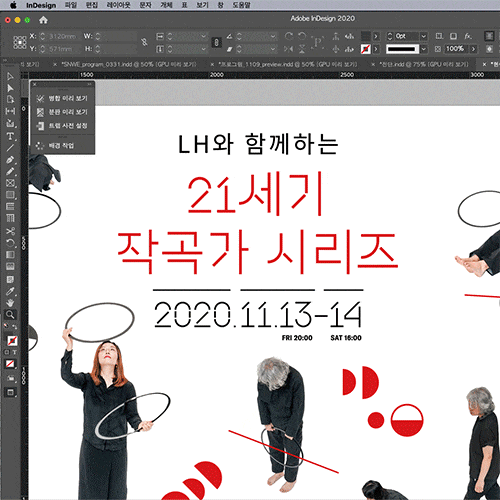
Task: Select the Rectangle Frame tool
Action: [10, 183]
